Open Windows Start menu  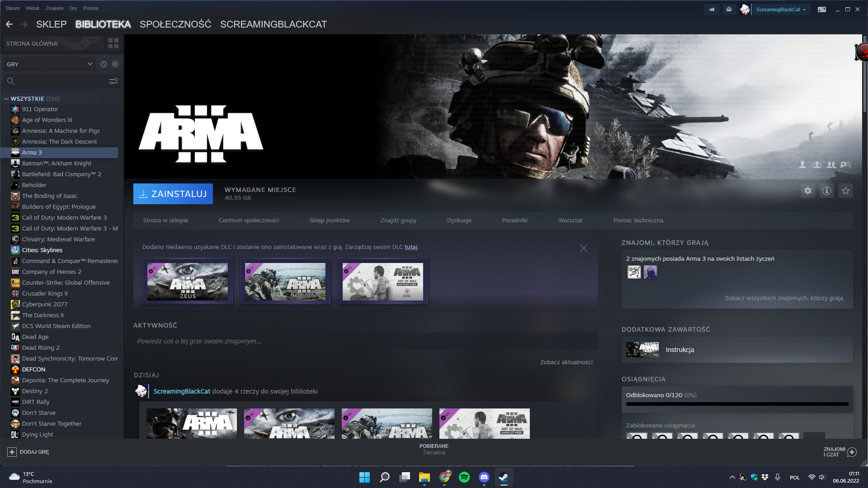click(x=364, y=477)
